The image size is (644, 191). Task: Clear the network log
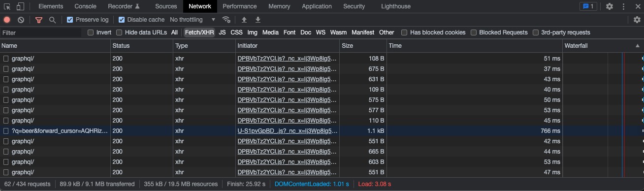tap(21, 20)
